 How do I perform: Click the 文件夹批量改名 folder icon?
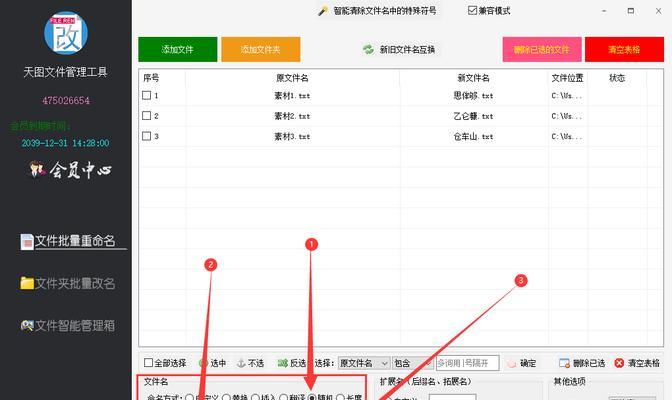27,283
